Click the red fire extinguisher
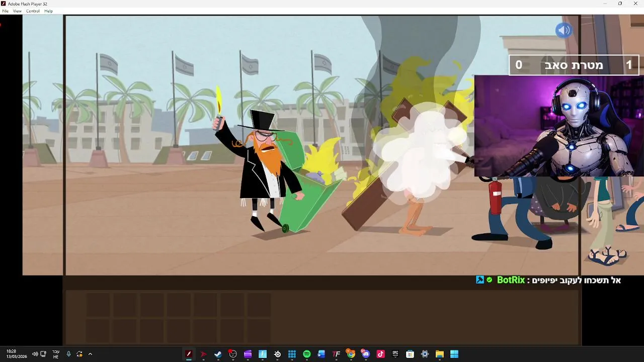This screenshot has width=644, height=362. pyautogui.click(x=496, y=197)
